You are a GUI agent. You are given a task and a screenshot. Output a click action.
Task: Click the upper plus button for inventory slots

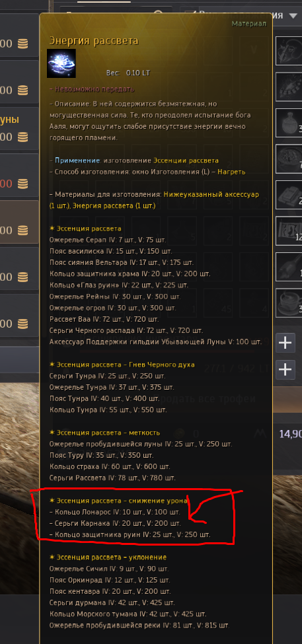[x=285, y=343]
